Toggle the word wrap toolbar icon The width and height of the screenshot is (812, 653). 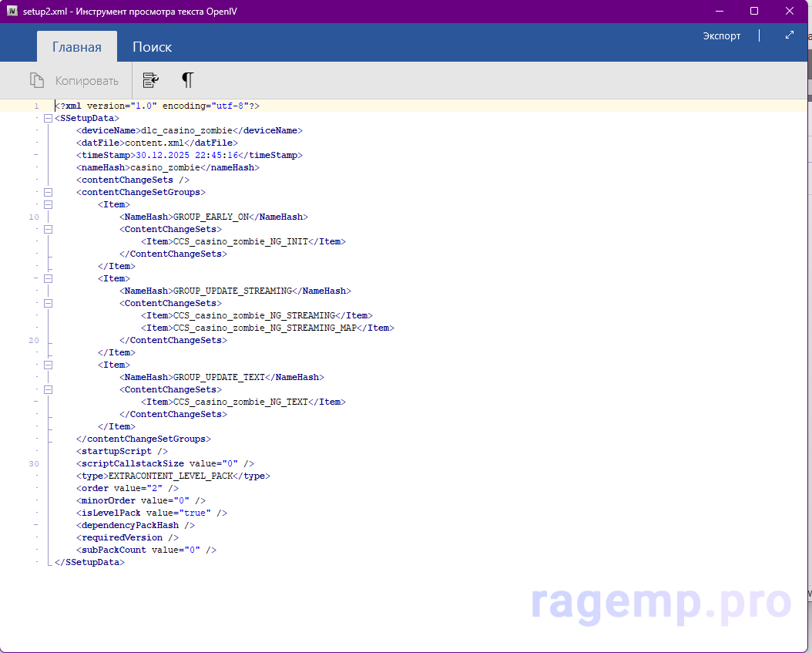pos(152,80)
